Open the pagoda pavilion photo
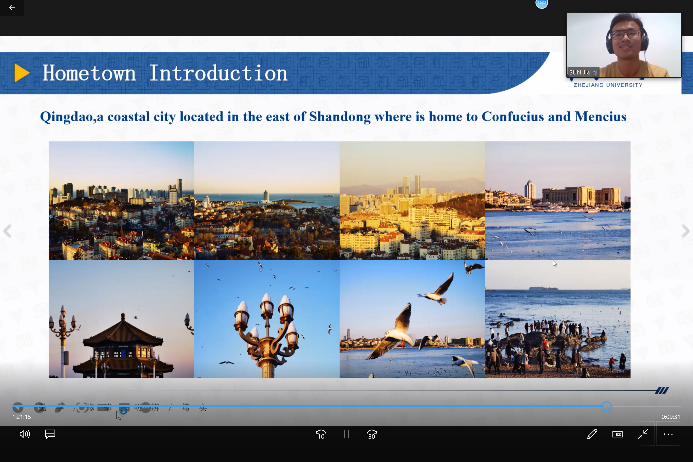 [121, 318]
